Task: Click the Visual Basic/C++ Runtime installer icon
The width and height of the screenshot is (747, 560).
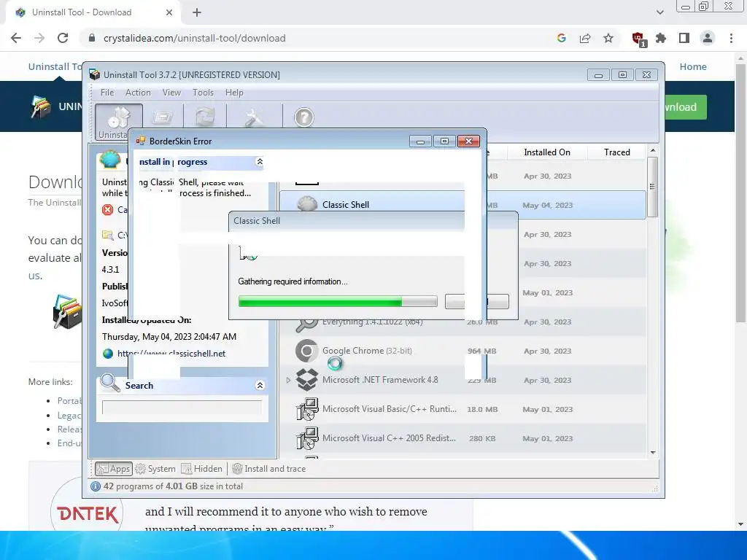Action: coord(307,409)
